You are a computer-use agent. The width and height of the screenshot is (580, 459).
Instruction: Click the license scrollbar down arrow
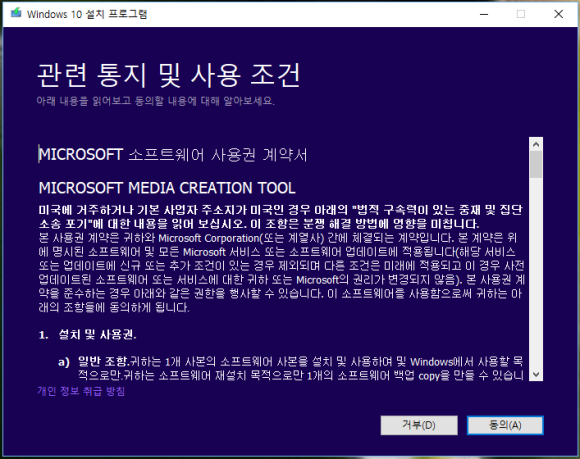pyautogui.click(x=536, y=374)
